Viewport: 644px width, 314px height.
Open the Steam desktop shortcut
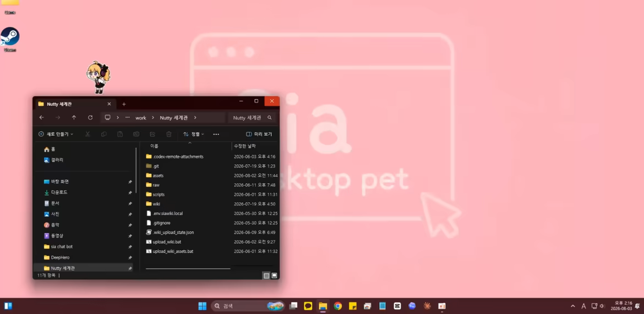pos(10,40)
